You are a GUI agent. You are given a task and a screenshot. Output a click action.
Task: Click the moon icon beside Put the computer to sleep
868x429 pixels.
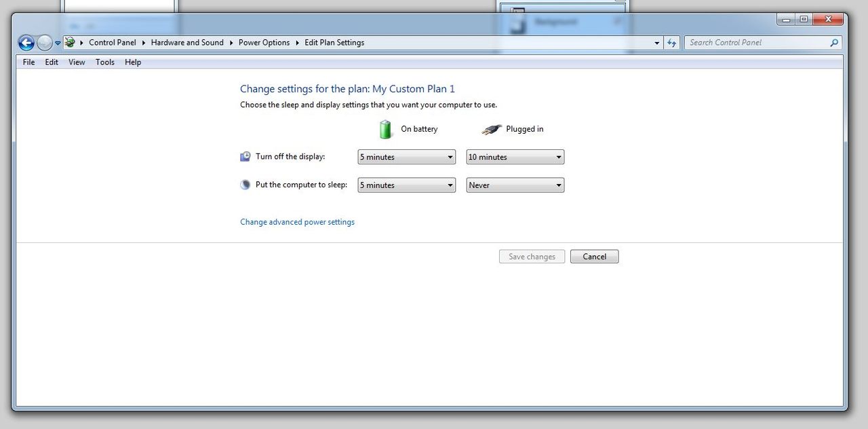tap(245, 185)
